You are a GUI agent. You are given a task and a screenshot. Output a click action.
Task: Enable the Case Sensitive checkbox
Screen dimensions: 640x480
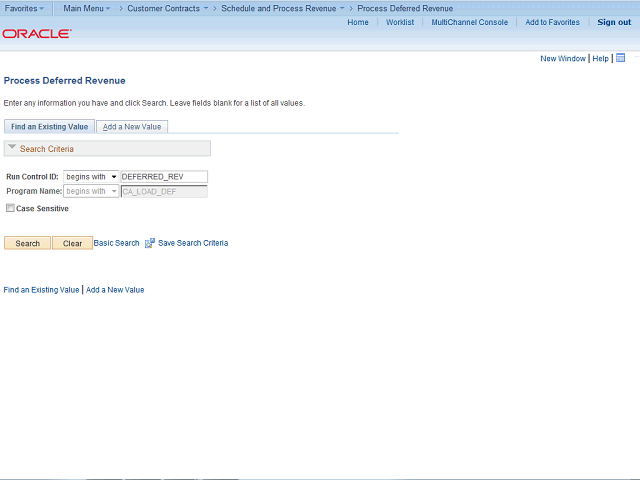[10, 208]
